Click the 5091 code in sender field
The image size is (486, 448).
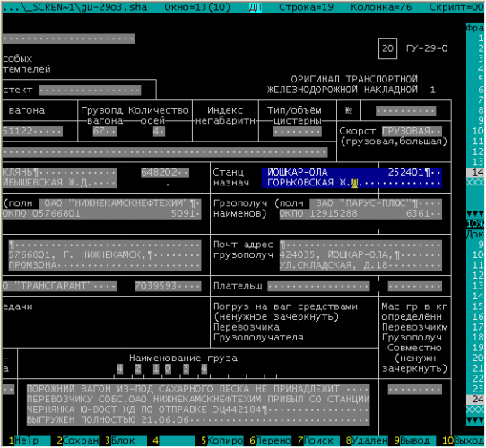click(x=183, y=213)
